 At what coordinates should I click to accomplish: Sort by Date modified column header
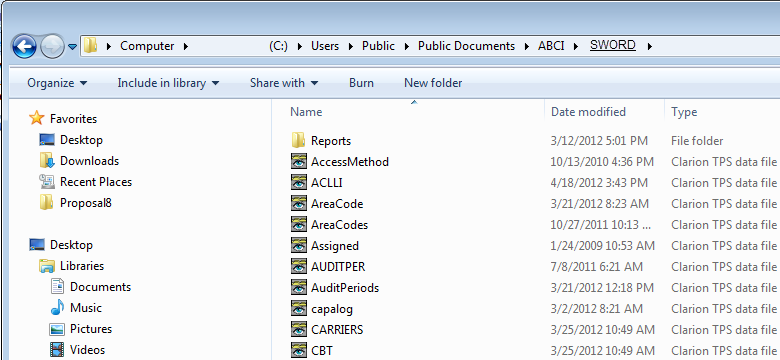pos(588,112)
